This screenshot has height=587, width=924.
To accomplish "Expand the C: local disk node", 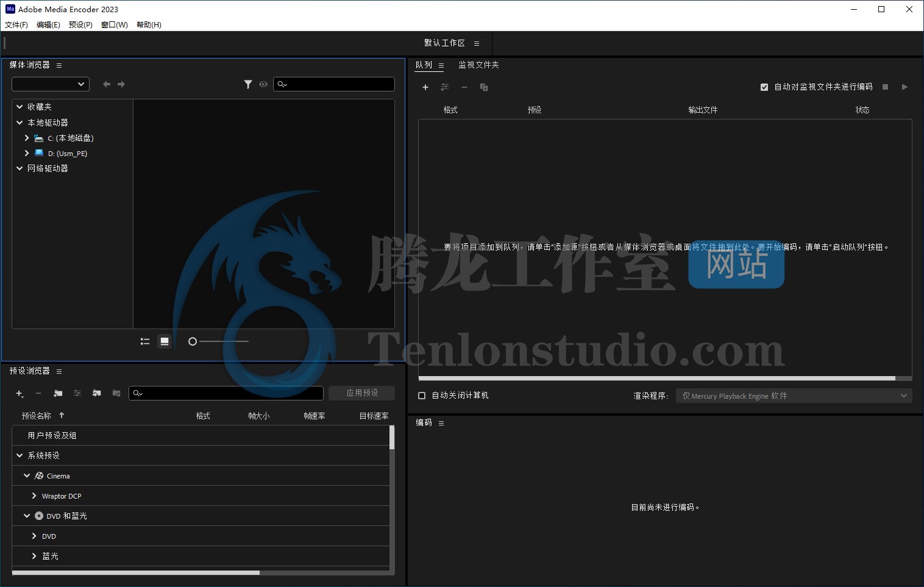I will coord(27,138).
